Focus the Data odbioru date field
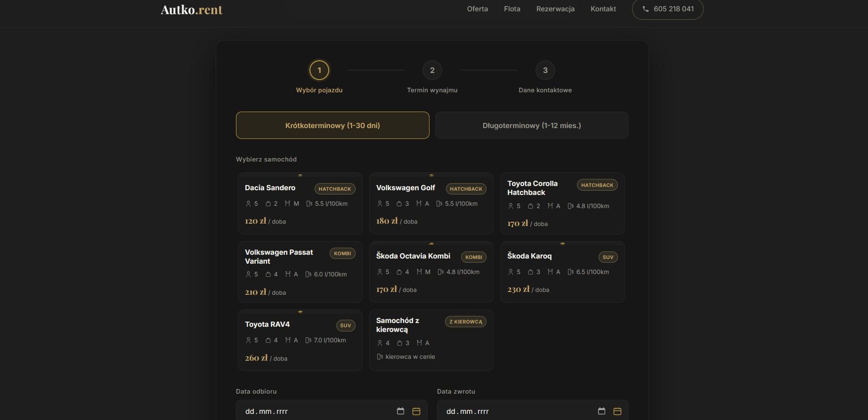The height and width of the screenshot is (420, 868). pos(332,411)
